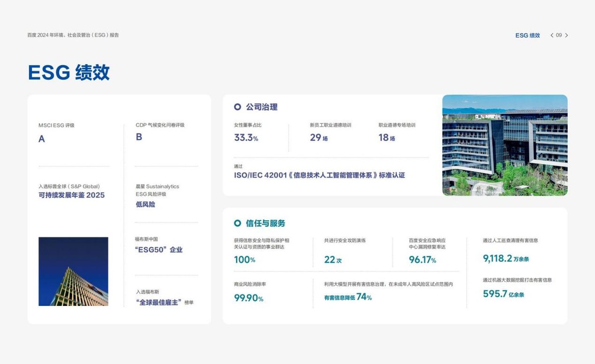
Task: Click the 共进行安全攻防演练 label
Action: click(345, 241)
